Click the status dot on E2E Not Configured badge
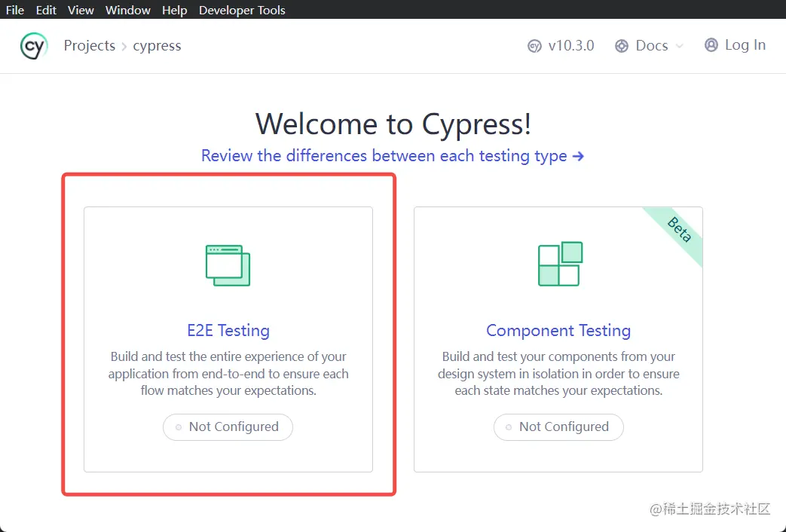Screen dimensions: 786x532 [177, 427]
